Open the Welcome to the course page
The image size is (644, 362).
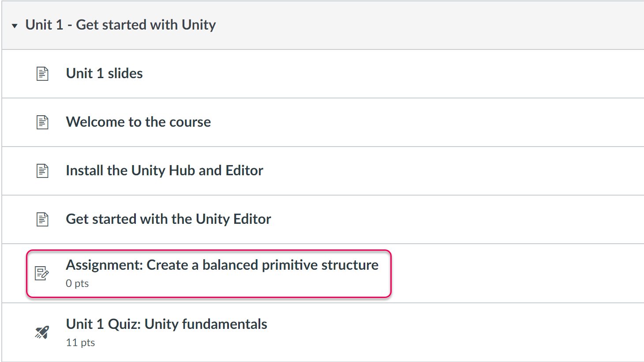[138, 122]
